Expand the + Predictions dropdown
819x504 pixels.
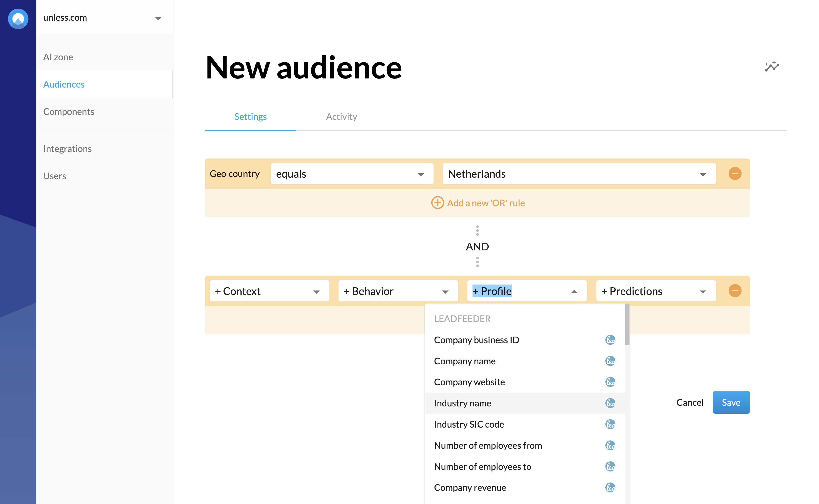click(656, 291)
